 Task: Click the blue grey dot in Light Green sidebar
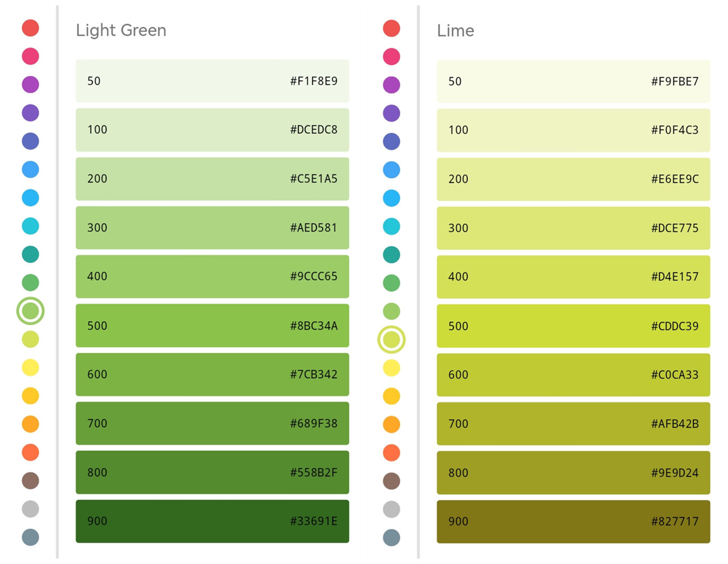[31, 537]
